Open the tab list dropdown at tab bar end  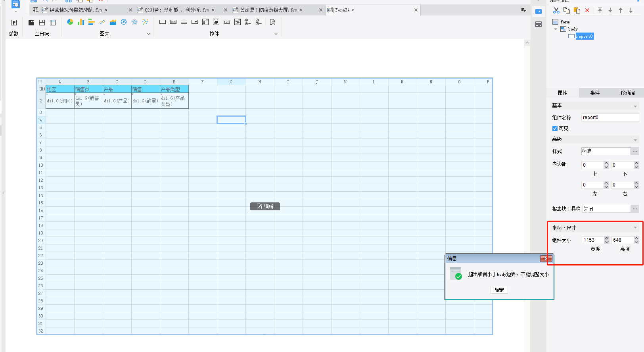523,10
